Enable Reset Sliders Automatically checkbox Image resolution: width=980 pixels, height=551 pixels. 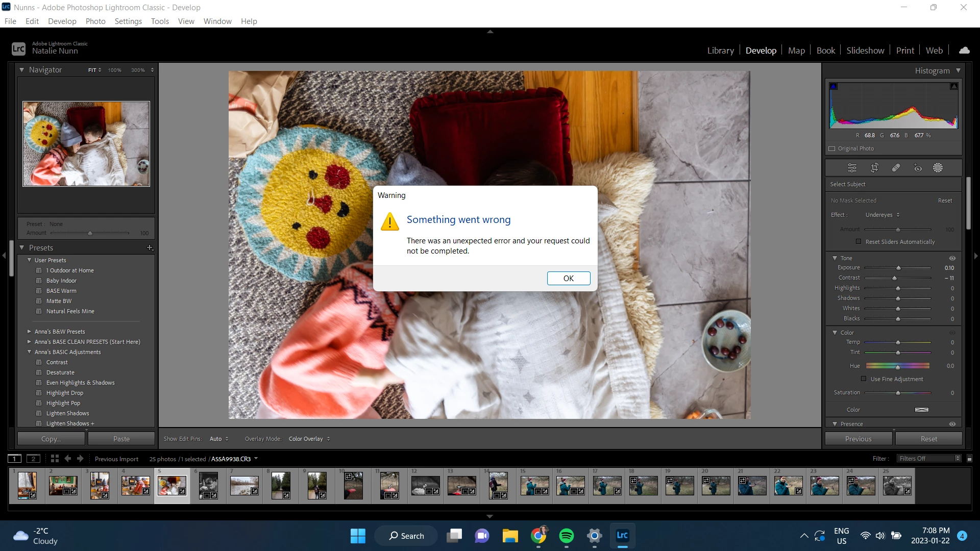tap(859, 242)
